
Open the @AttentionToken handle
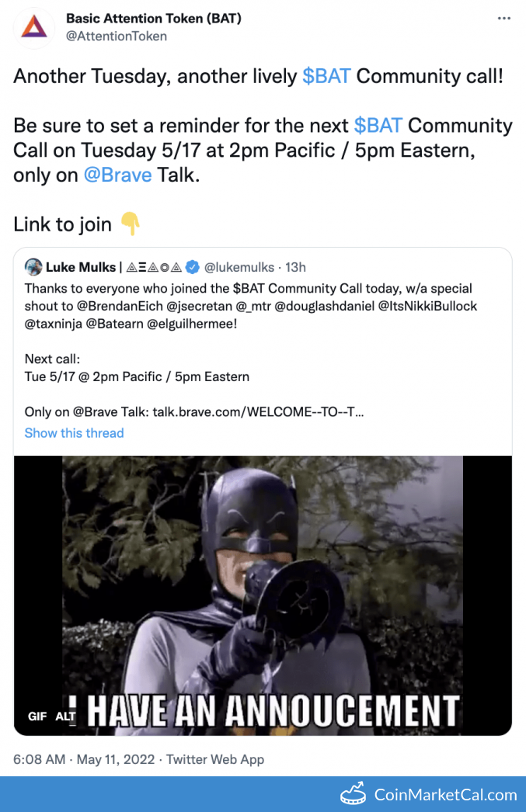pos(116,36)
